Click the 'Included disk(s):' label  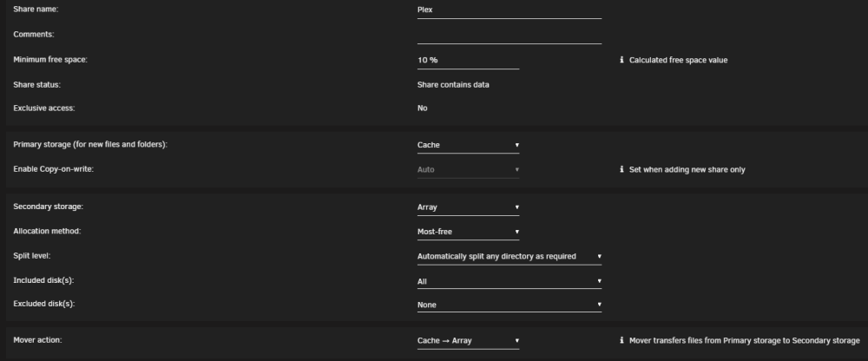tap(43, 280)
